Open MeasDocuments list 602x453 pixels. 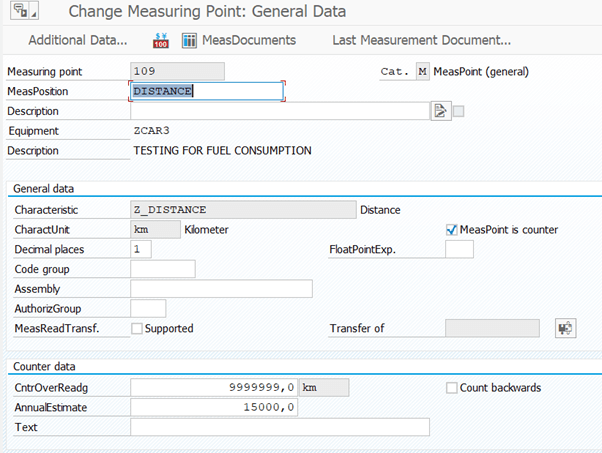click(249, 40)
